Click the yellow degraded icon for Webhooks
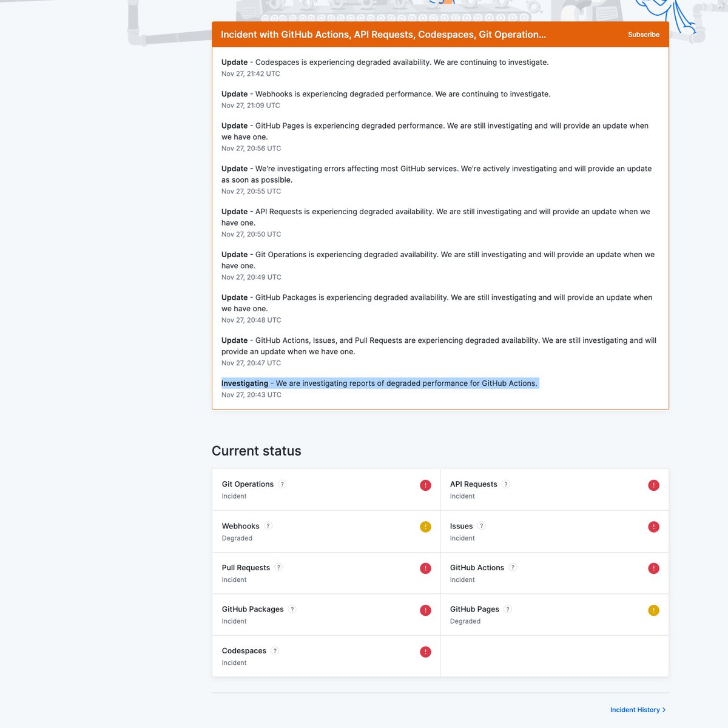 click(426, 527)
